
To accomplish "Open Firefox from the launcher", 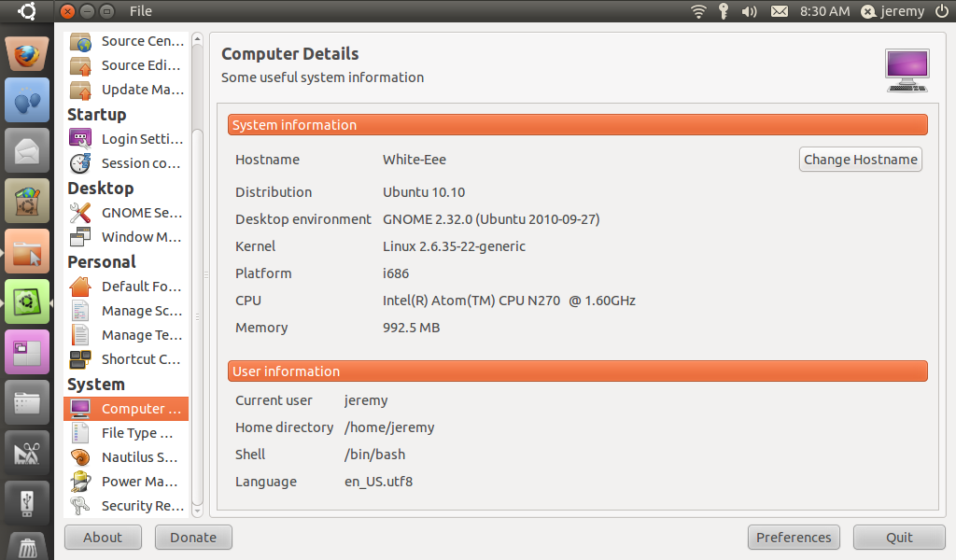I will point(27,54).
